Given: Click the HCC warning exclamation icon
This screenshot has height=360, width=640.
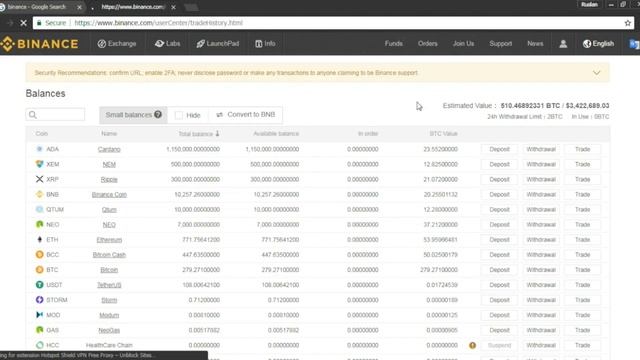Looking at the screenshot, I should click(x=472, y=345).
